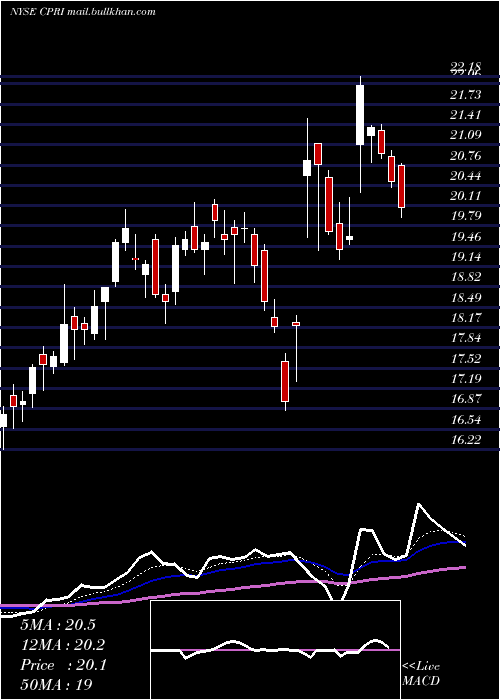
Task: Select the 17.84 price axis label
Action: point(466,338)
